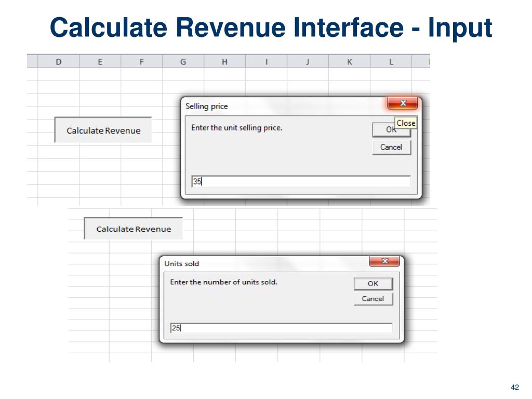Screen dimensions: 532x399
Task: Close the Units sold dialog
Action: 385,261
